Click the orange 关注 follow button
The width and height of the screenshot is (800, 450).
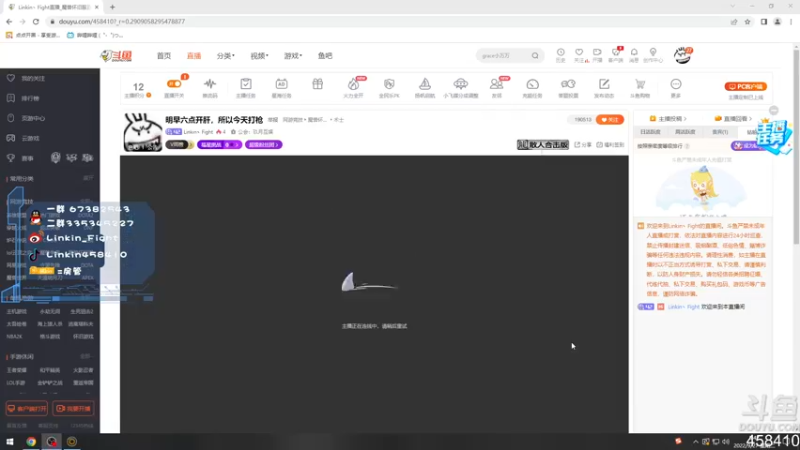610,120
